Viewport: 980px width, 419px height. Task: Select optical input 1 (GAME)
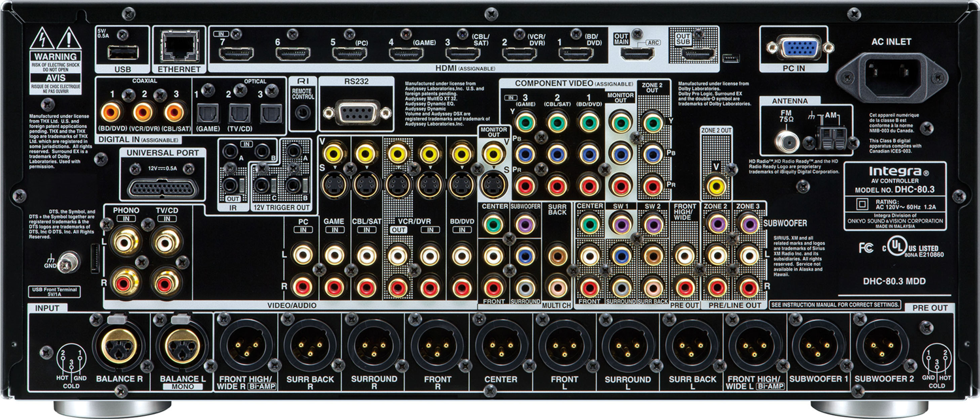tap(209, 115)
